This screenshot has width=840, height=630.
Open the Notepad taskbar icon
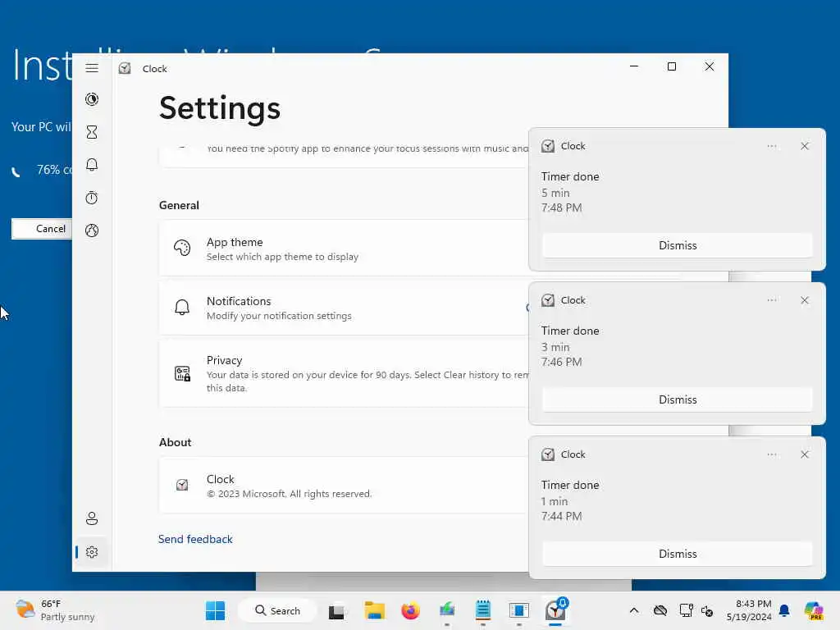click(482, 610)
